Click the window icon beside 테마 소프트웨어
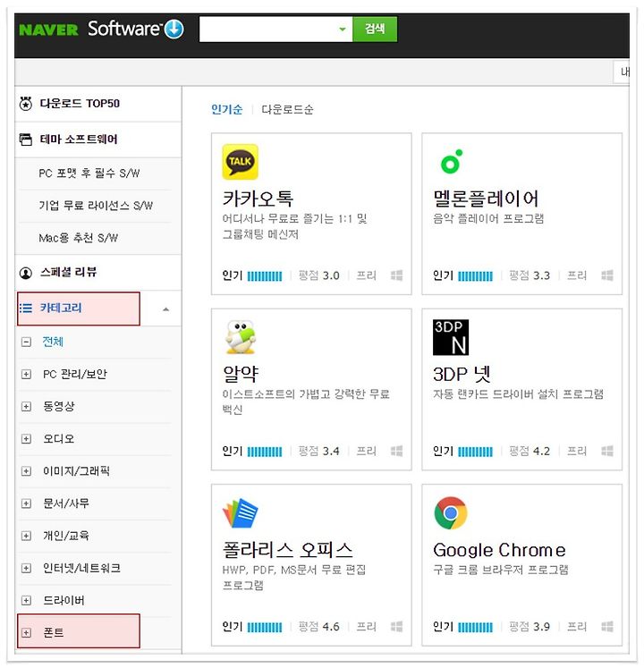The width and height of the screenshot is (644, 668). (x=26, y=140)
